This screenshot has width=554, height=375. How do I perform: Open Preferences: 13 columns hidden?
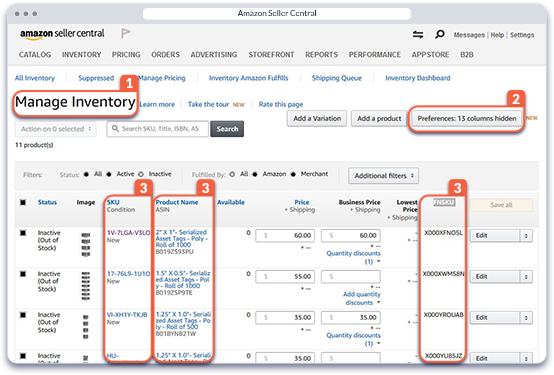pos(467,118)
